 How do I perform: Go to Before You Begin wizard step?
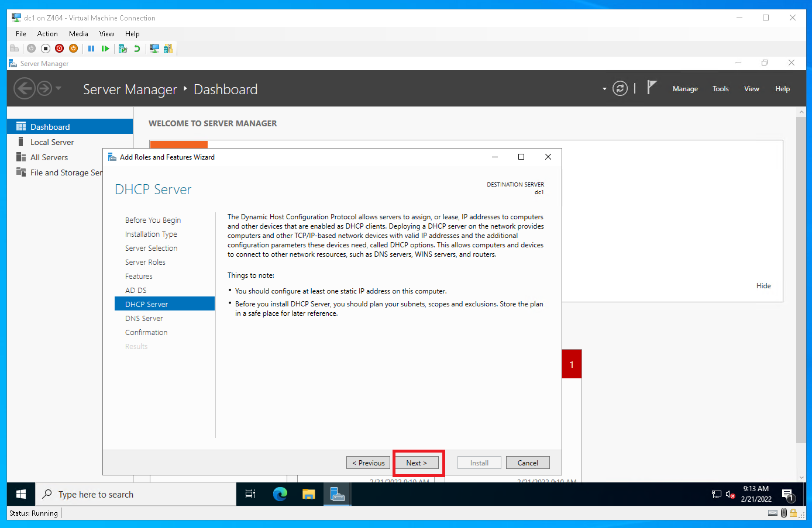pos(153,220)
